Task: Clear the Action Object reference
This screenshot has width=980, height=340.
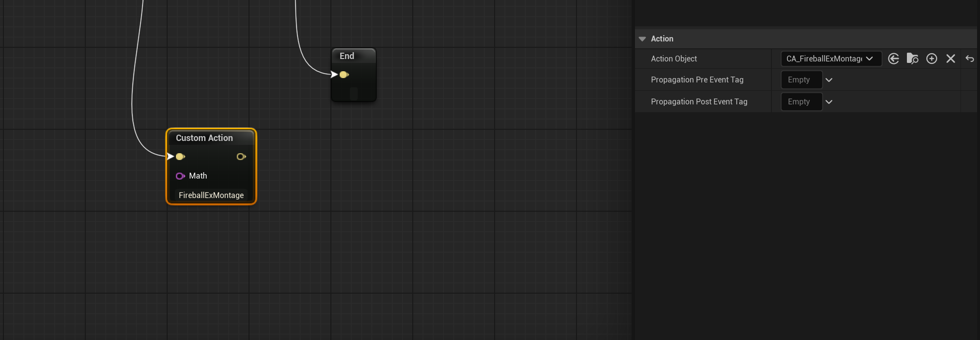Action: [951, 59]
